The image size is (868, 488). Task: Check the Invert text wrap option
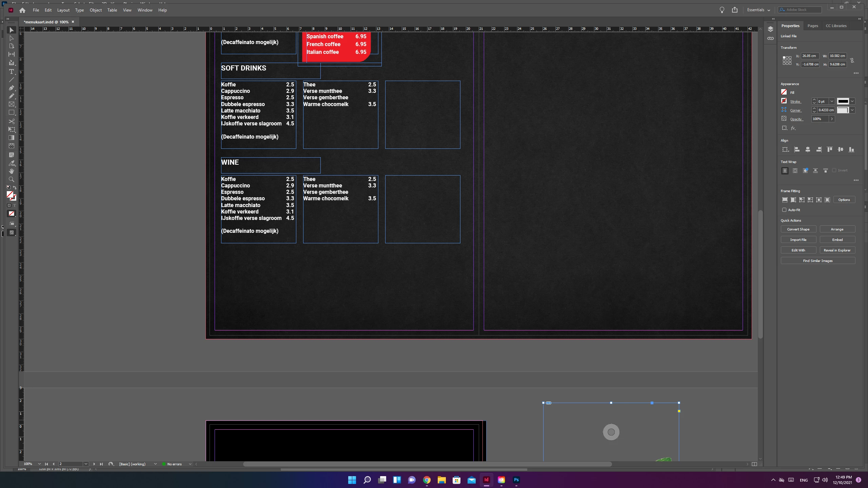tap(834, 170)
